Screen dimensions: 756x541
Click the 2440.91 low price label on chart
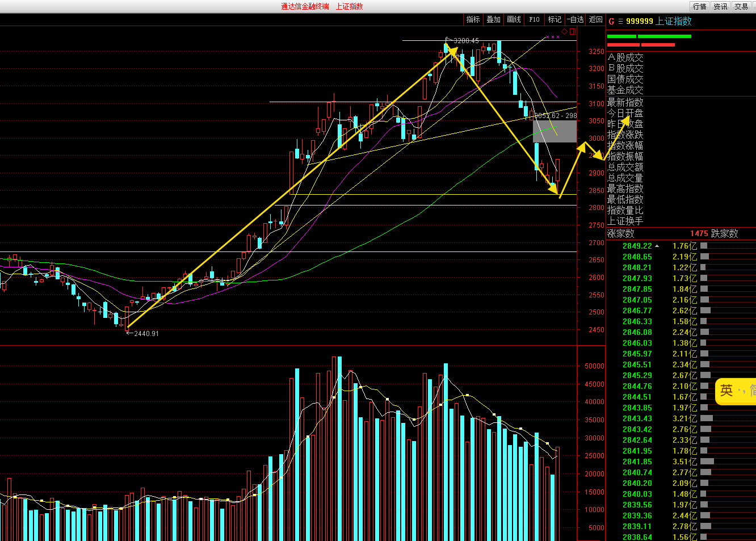146,334
